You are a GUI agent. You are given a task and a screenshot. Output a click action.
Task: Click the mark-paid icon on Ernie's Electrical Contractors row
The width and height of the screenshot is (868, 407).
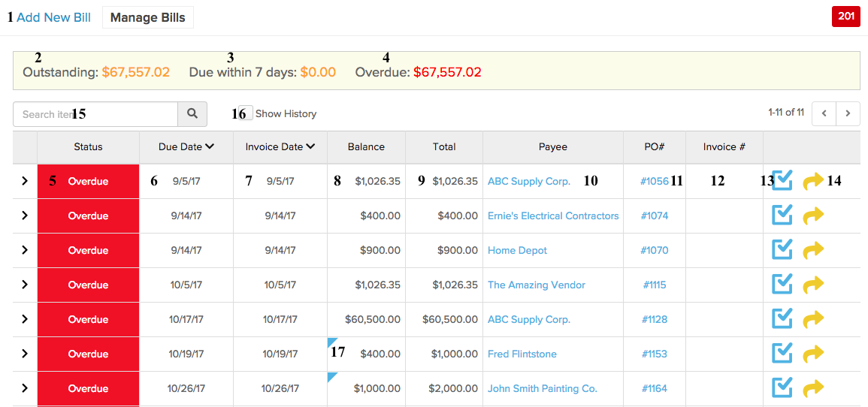click(782, 215)
